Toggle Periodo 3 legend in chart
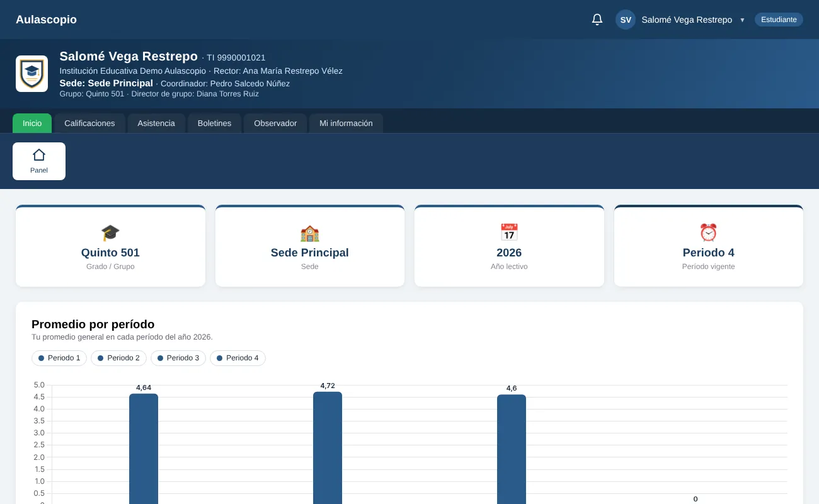Image resolution: width=819 pixels, height=504 pixels. pos(178,358)
